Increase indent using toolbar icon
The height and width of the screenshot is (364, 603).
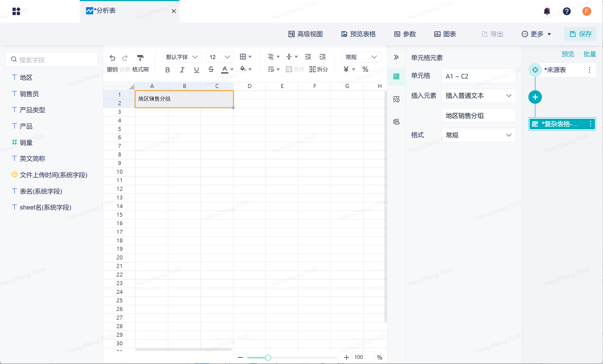[322, 57]
